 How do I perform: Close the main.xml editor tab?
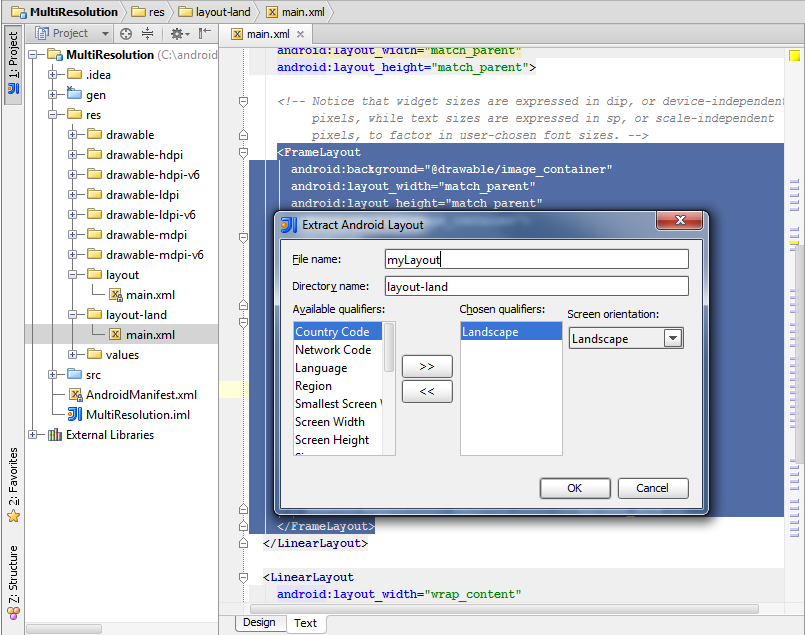click(x=300, y=34)
